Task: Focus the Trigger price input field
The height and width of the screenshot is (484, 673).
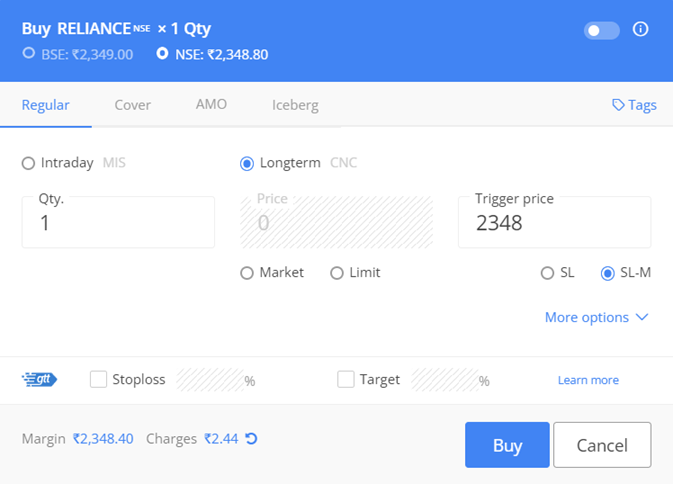Action: (x=555, y=222)
